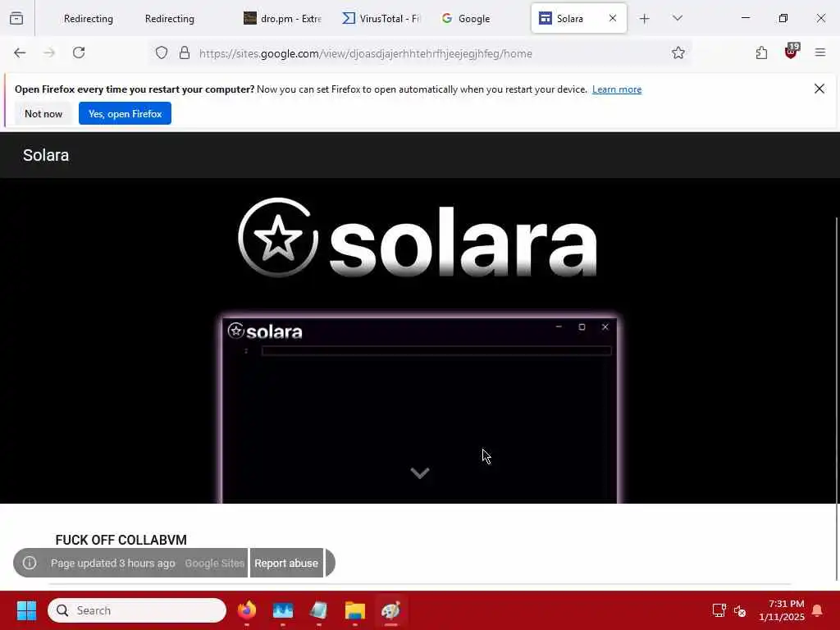Open the Firefox View icon
Viewport: 840px width, 630px height.
click(x=16, y=19)
